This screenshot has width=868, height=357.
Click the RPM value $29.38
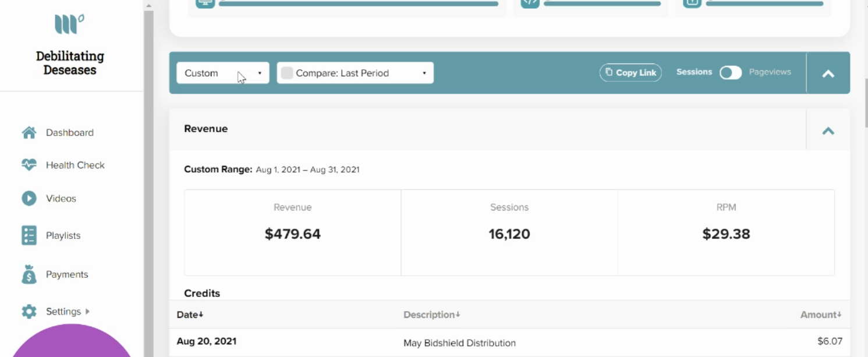coord(726,234)
